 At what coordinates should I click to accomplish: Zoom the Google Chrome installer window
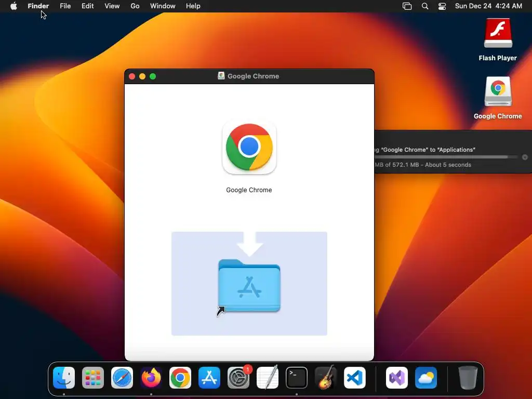click(153, 76)
